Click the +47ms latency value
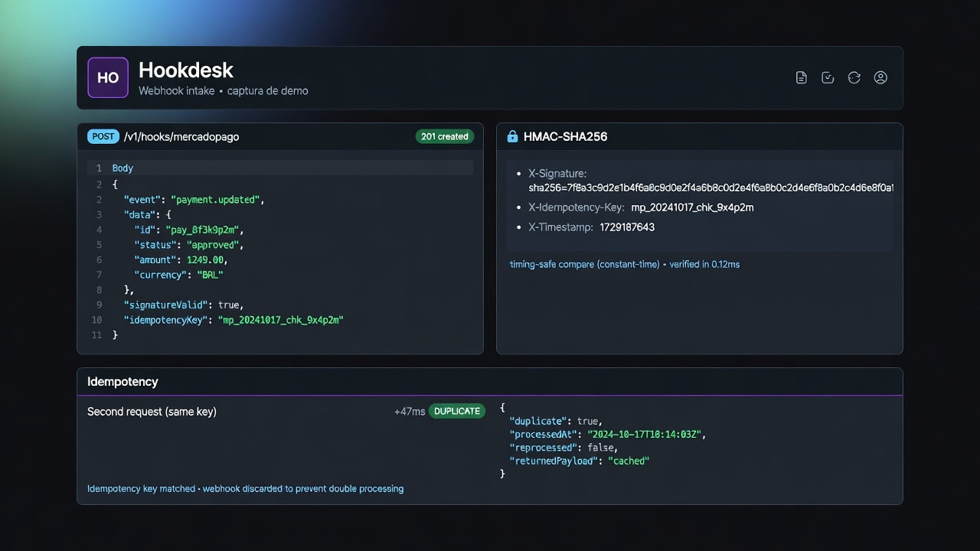This screenshot has height=551, width=980. (x=410, y=412)
